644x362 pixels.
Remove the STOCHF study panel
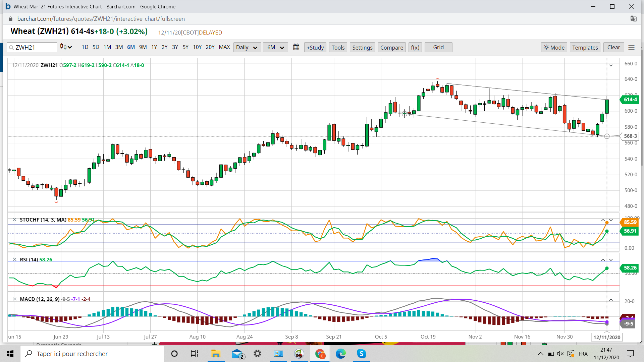[14, 220]
